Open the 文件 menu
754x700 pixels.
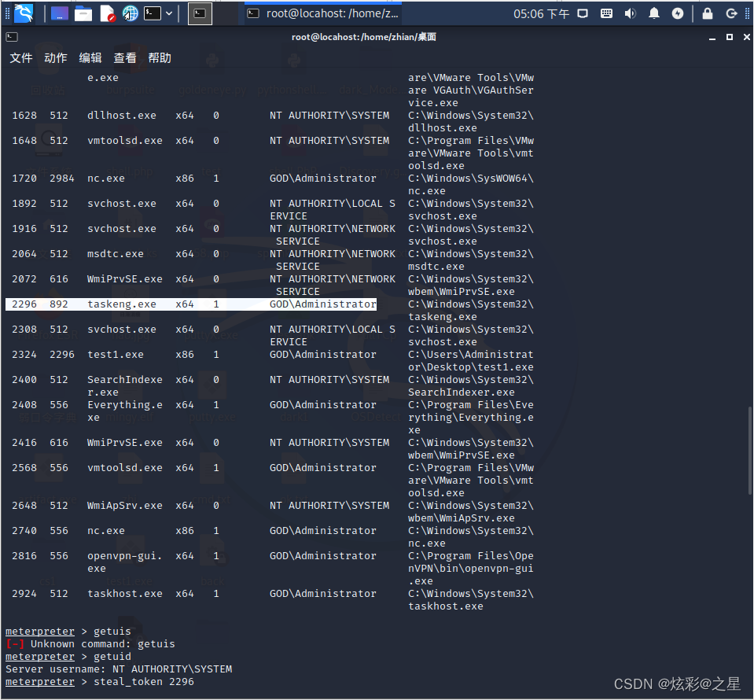click(21, 57)
